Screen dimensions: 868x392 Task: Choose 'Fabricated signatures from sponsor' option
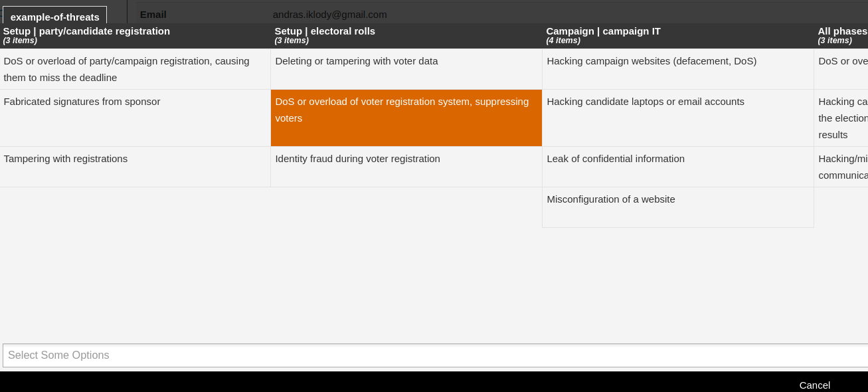coord(82,102)
